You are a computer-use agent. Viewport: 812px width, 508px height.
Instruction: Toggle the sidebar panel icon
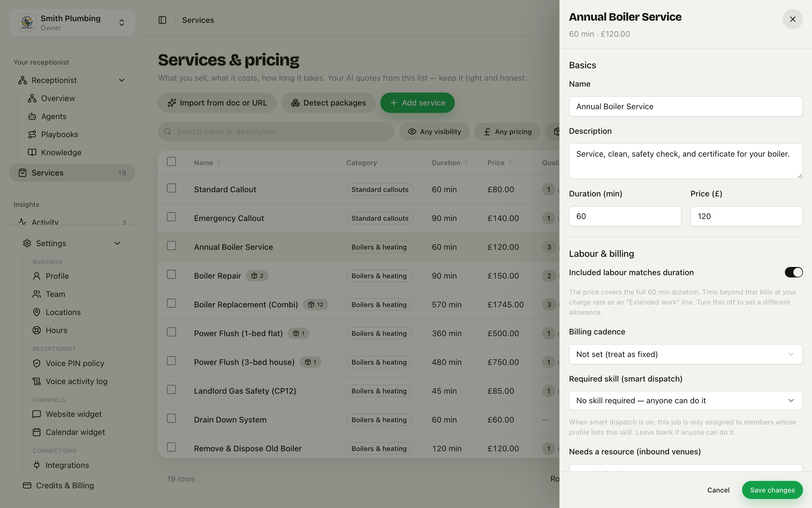click(x=162, y=20)
